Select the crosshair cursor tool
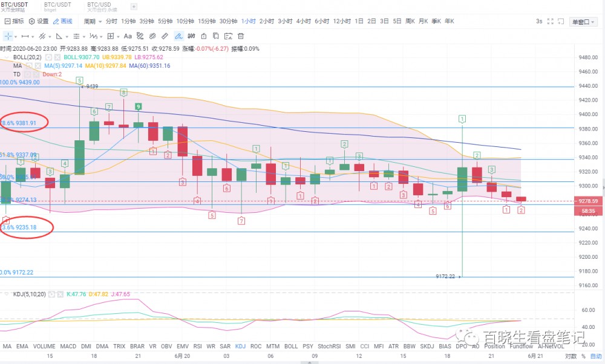 pyautogui.click(x=8, y=36)
